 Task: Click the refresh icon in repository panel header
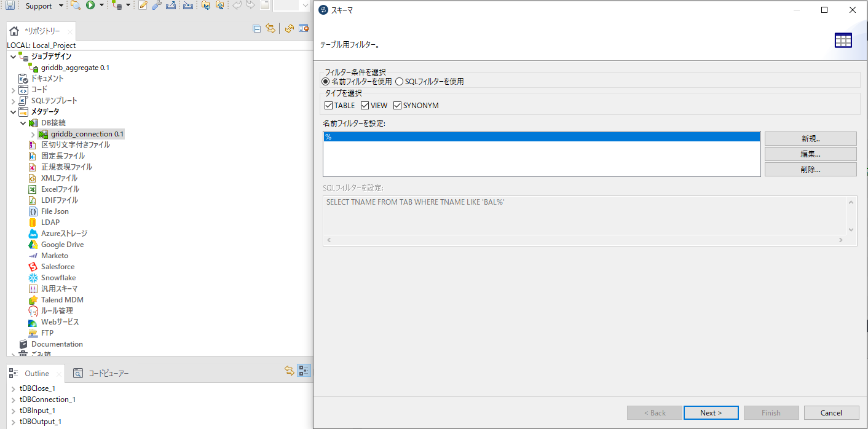[289, 28]
